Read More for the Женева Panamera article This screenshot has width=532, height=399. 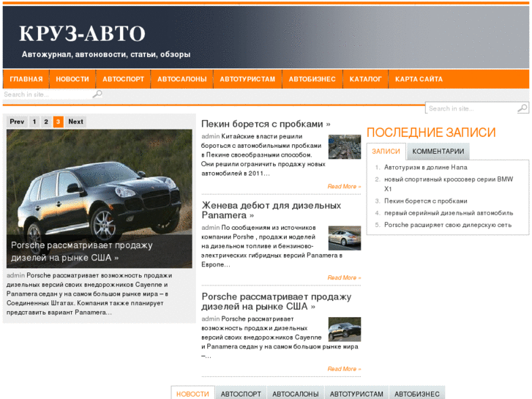[344, 277]
